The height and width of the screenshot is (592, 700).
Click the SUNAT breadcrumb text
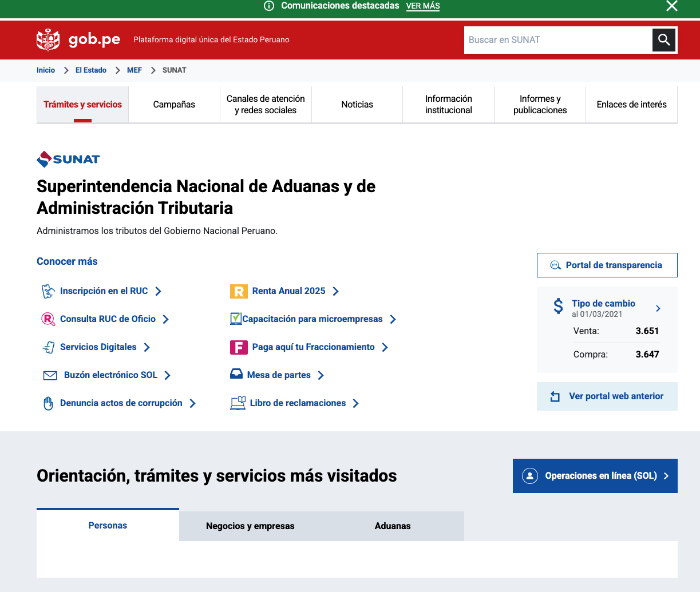click(175, 70)
